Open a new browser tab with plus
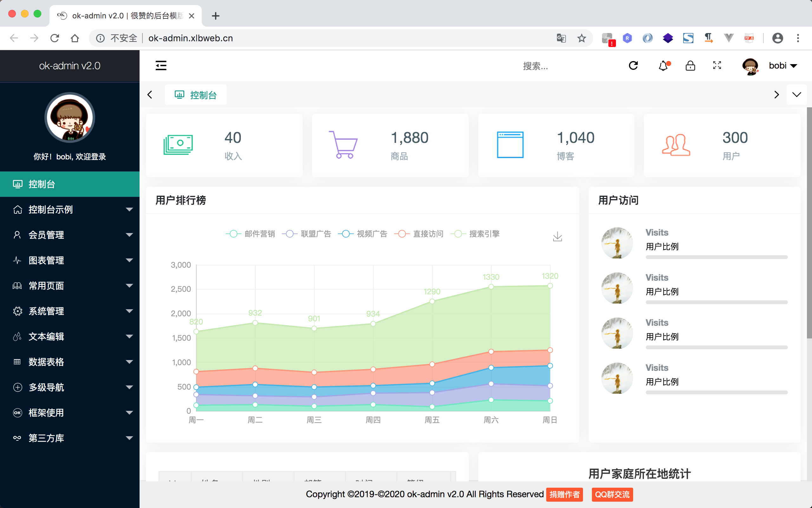 click(x=215, y=16)
